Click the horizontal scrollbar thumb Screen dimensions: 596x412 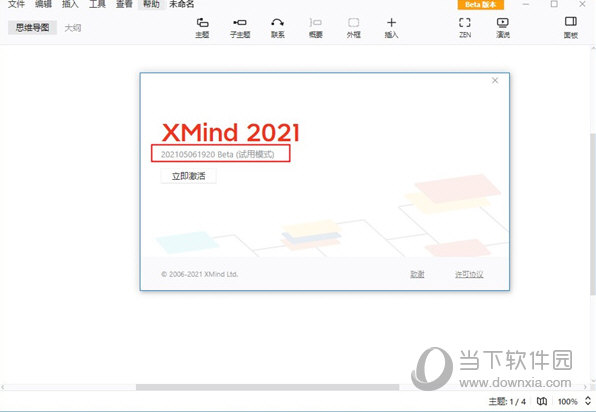[x=268, y=387]
